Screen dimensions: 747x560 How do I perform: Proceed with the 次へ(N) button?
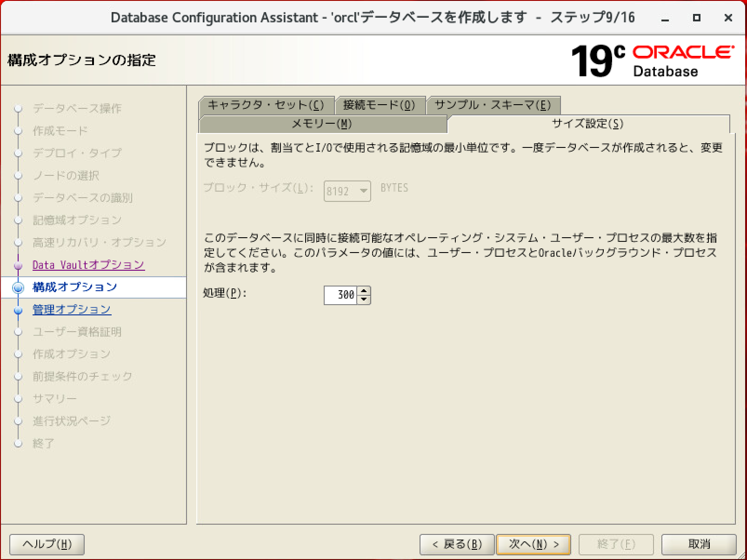tap(534, 544)
